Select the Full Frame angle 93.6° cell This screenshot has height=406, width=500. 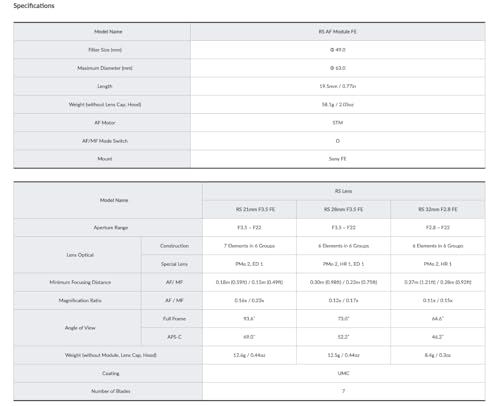tap(249, 319)
